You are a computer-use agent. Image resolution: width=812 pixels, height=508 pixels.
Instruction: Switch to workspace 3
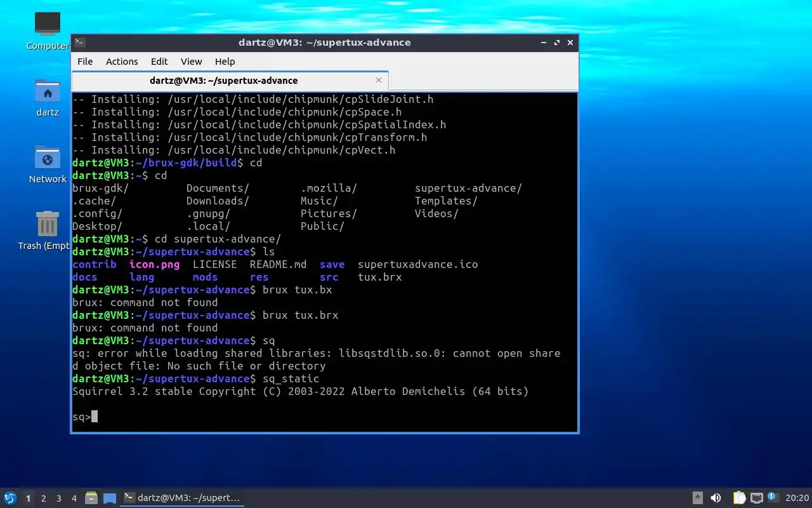pos(58,498)
